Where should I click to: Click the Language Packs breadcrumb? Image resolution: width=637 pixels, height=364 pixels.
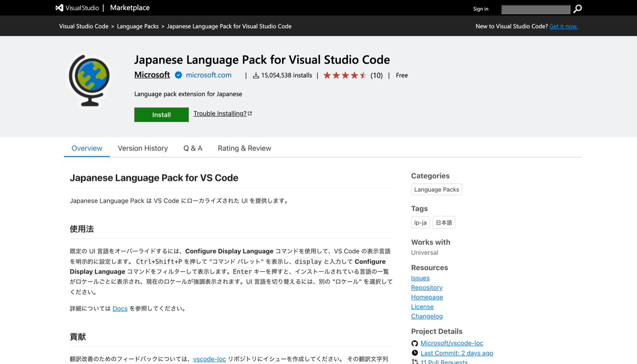tap(138, 26)
